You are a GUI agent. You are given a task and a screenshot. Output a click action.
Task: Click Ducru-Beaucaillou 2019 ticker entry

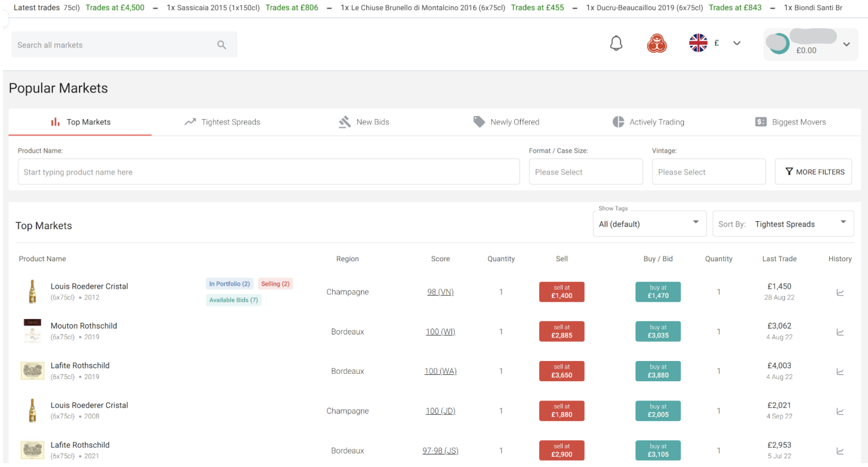[644, 8]
